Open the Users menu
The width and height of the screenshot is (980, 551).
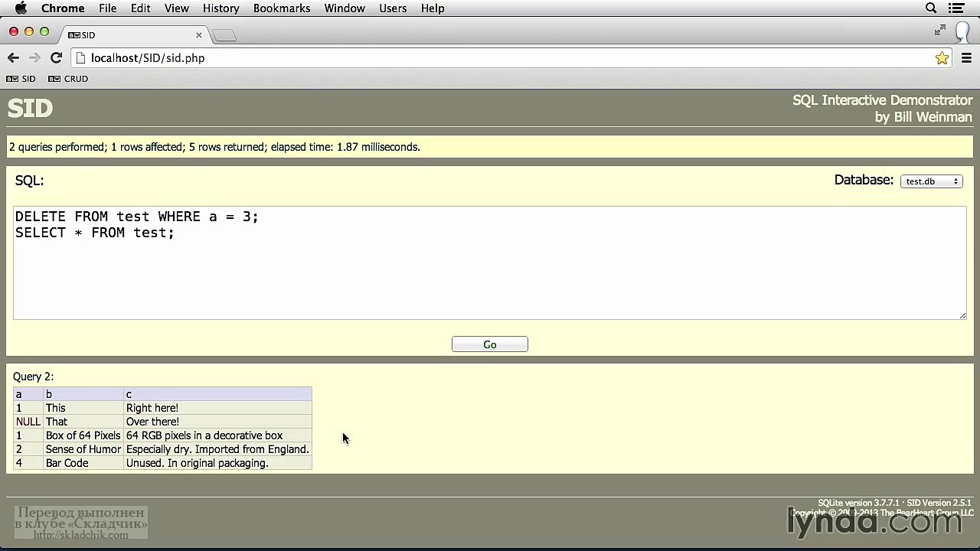(x=393, y=8)
